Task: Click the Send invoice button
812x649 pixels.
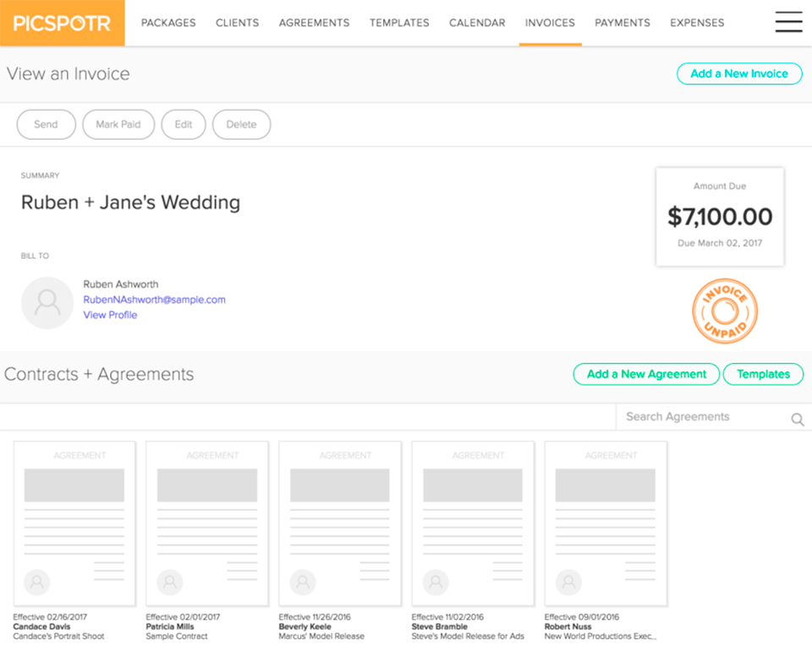Action: pos(46,124)
